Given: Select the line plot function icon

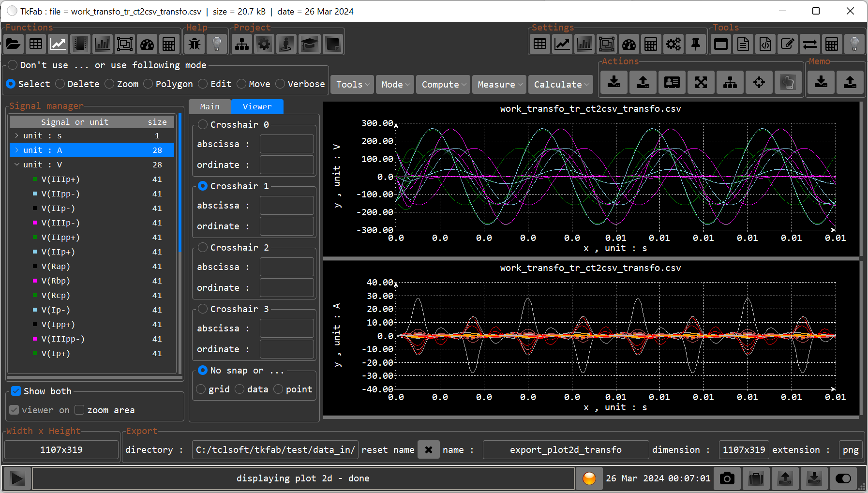Looking at the screenshot, I should 58,44.
